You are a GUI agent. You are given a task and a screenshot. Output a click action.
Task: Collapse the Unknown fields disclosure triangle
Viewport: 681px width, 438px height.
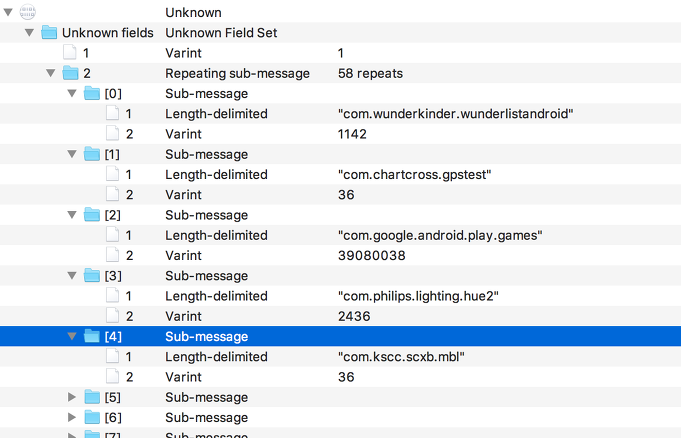(x=30, y=33)
